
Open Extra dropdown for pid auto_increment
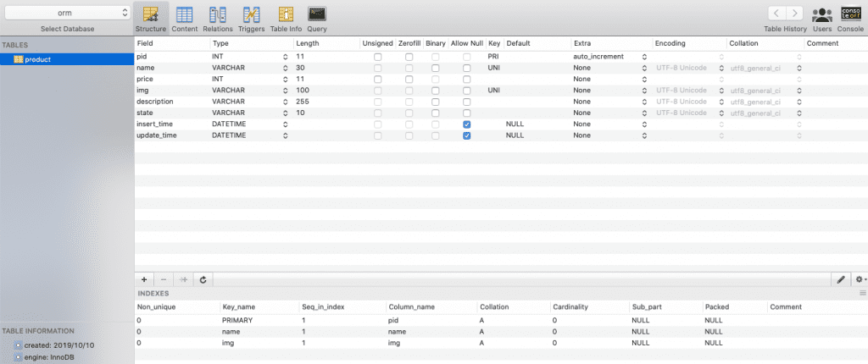(x=644, y=57)
